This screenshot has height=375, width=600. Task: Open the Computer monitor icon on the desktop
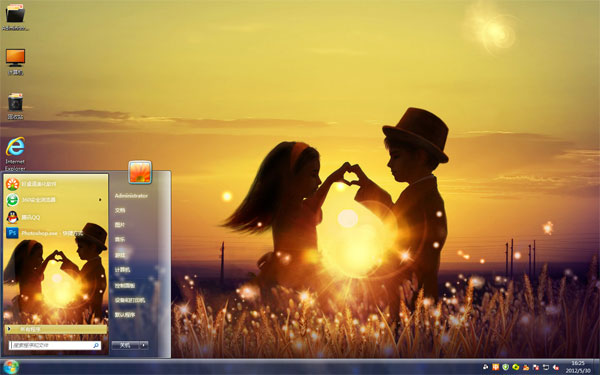tap(15, 61)
